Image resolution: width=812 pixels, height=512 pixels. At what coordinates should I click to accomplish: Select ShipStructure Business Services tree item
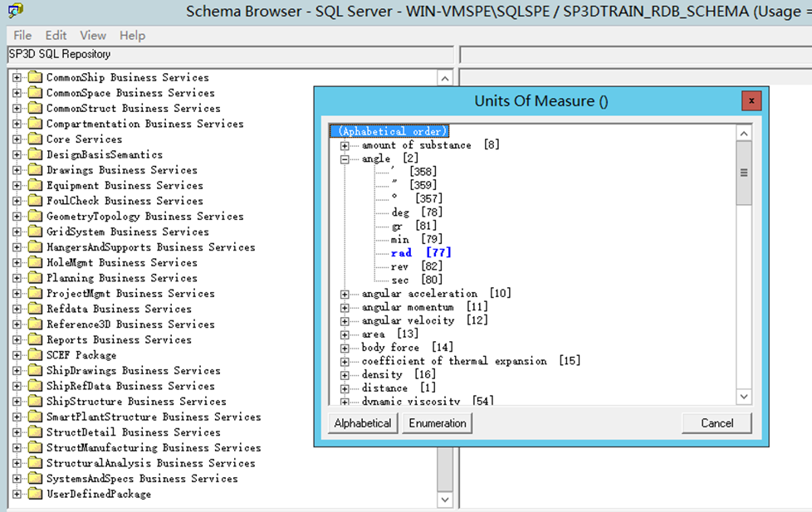[136, 401]
